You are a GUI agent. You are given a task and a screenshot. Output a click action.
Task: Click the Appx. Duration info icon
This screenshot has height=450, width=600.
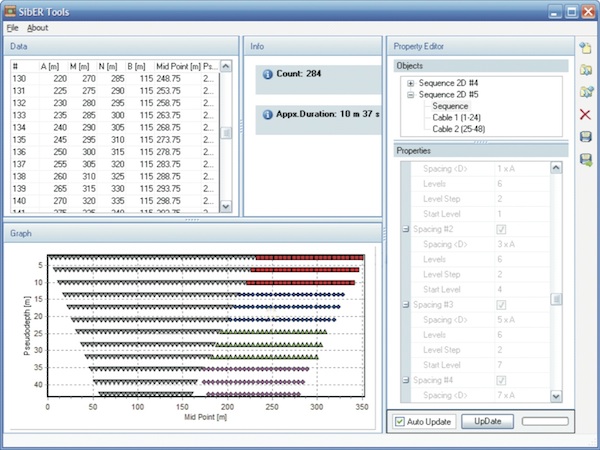266,114
